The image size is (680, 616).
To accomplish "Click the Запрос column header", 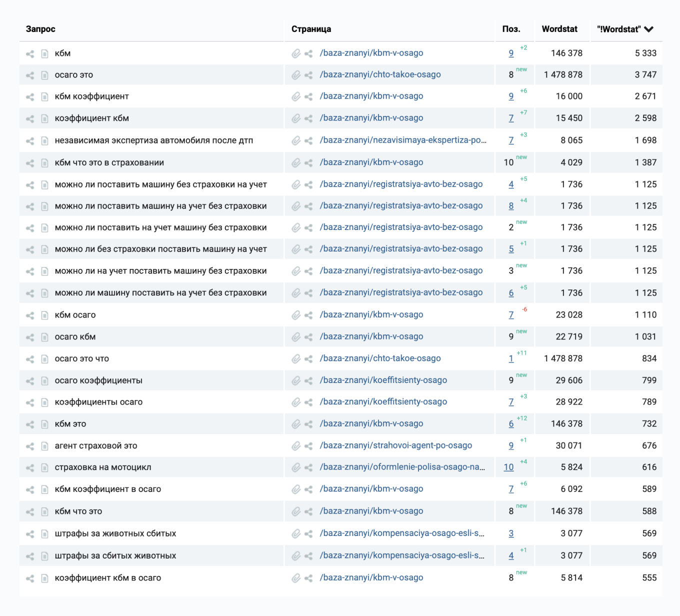I will click(x=40, y=29).
